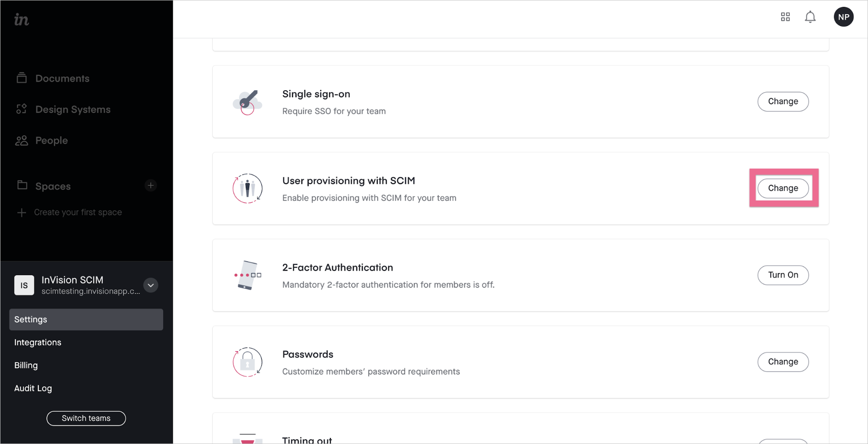Change the Passwords requirements
Image resolution: width=868 pixels, height=444 pixels.
(783, 362)
